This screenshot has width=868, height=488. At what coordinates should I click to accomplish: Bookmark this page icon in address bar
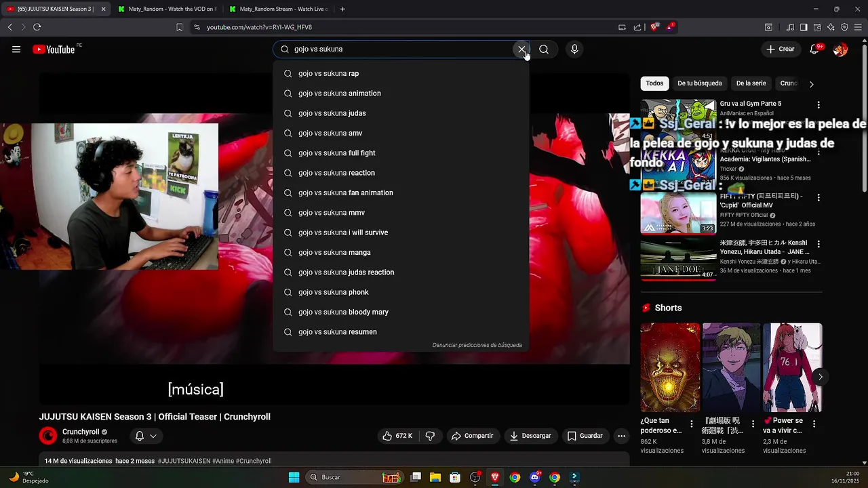(179, 27)
